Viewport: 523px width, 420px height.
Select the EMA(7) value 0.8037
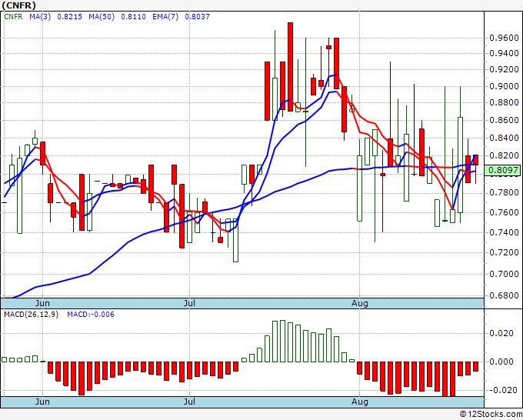(197, 16)
